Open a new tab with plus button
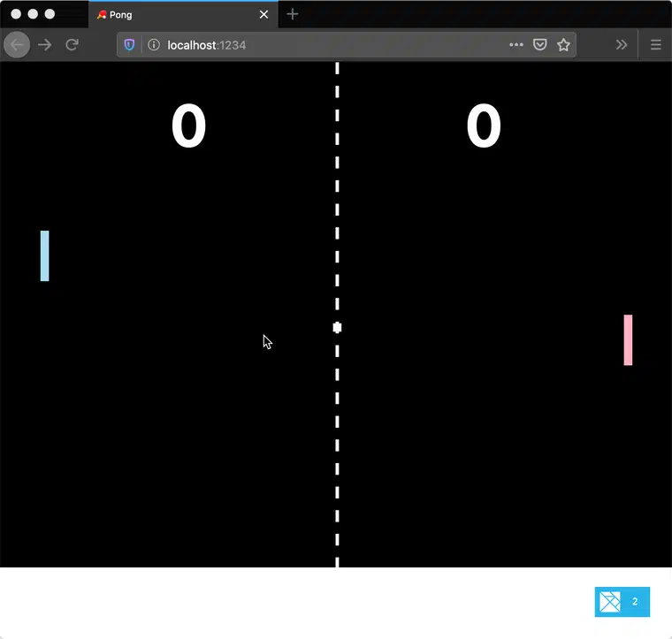 (x=293, y=14)
